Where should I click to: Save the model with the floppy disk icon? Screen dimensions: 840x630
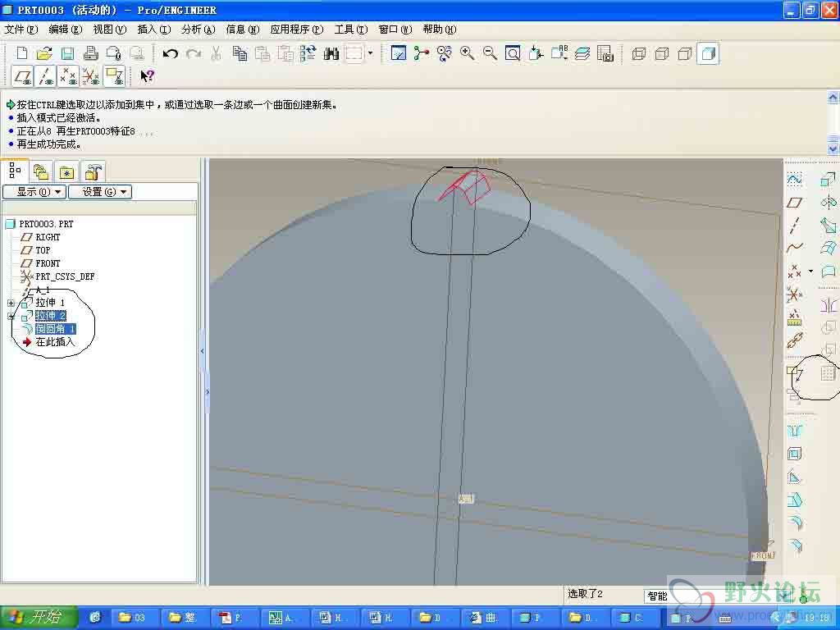(67, 53)
